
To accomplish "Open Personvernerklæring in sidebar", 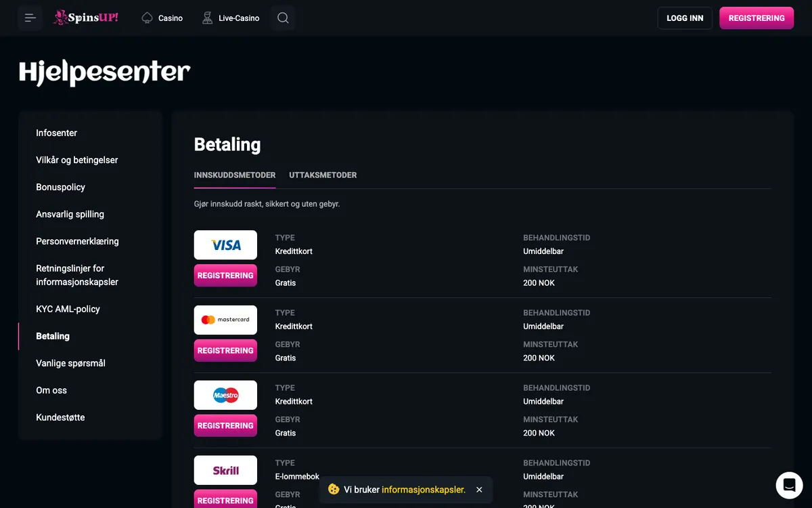I will [x=77, y=241].
